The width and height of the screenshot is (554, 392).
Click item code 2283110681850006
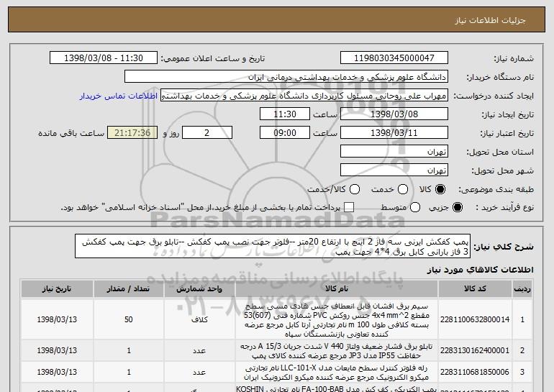[x=475, y=372]
